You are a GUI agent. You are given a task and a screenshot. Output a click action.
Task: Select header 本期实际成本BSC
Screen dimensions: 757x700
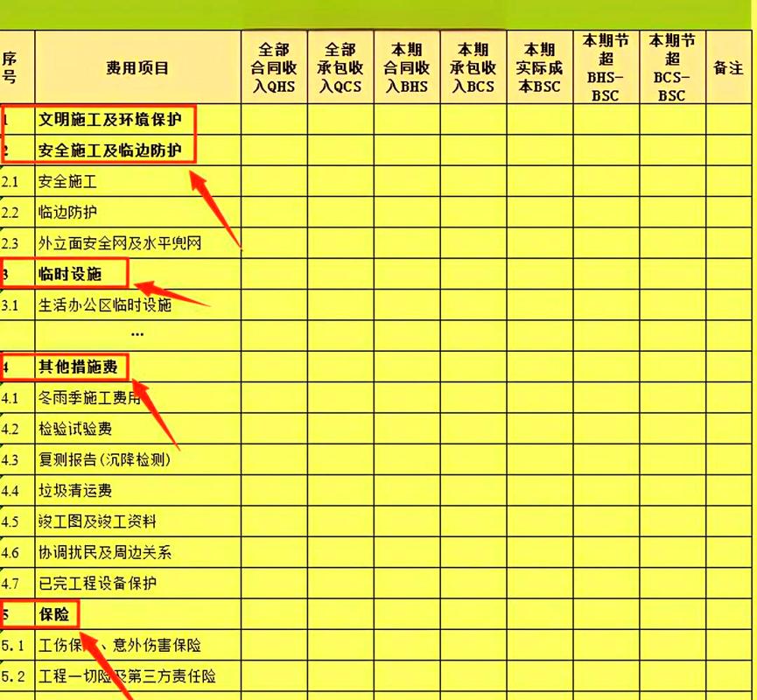(540, 67)
